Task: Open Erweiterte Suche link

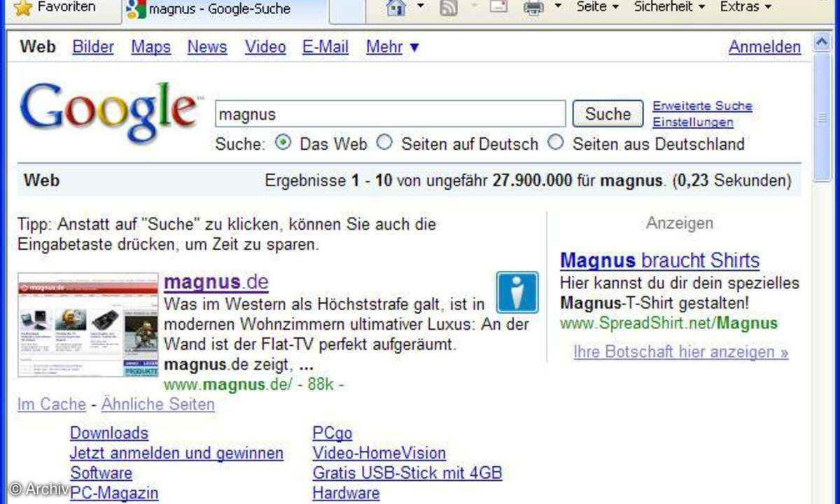Action: click(x=703, y=106)
